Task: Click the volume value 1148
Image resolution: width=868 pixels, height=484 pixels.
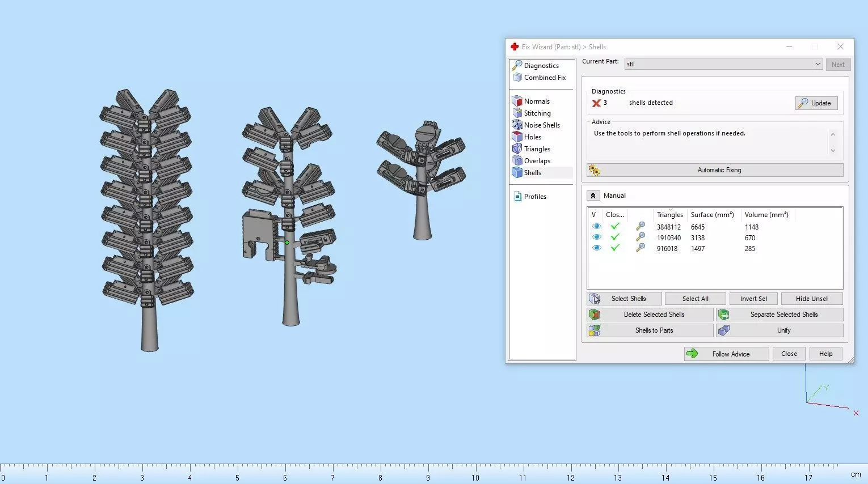Action: 752,227
